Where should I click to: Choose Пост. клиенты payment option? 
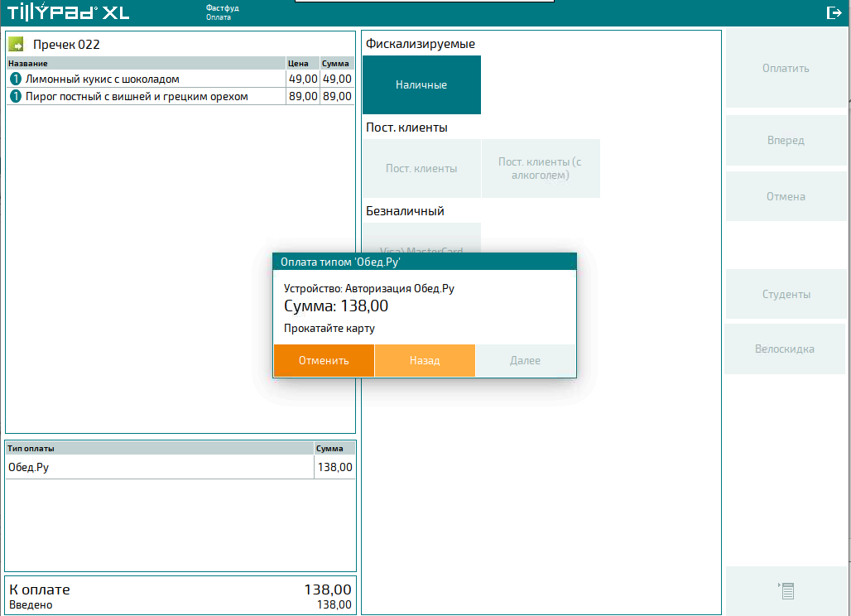click(x=421, y=169)
